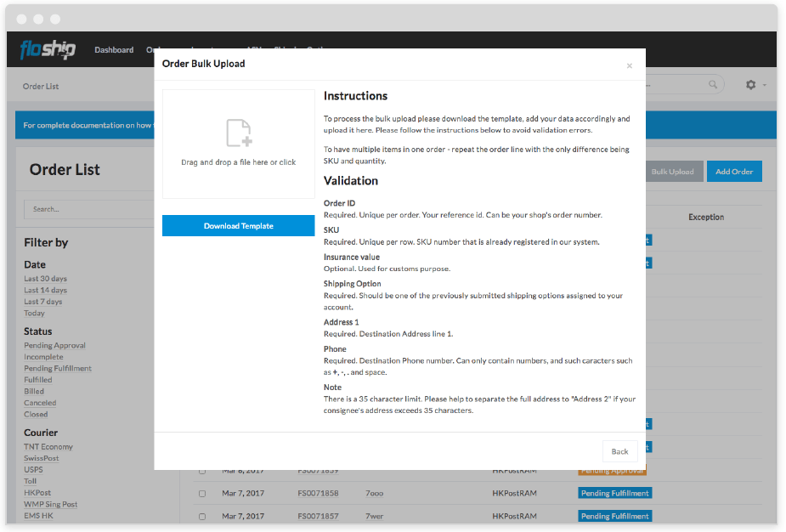This screenshot has height=532, width=786.
Task: Tick the checkbox for order FS0071858
Action: (x=202, y=493)
